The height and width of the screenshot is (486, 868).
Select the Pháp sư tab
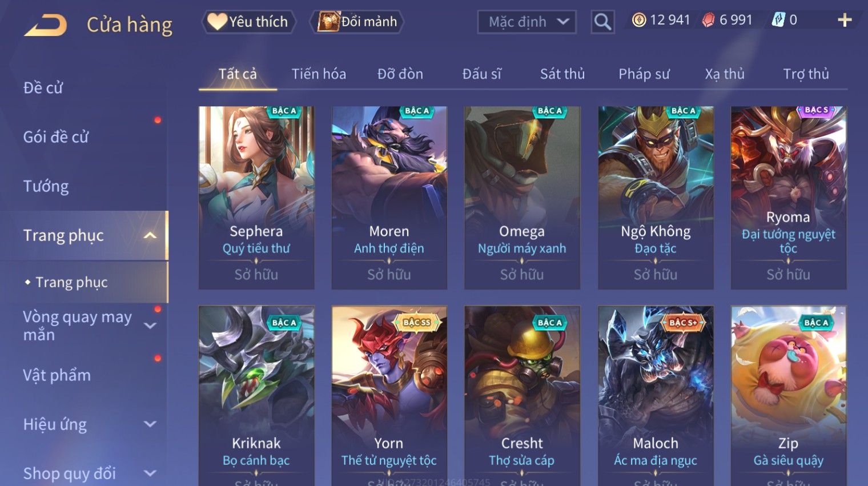tap(644, 74)
